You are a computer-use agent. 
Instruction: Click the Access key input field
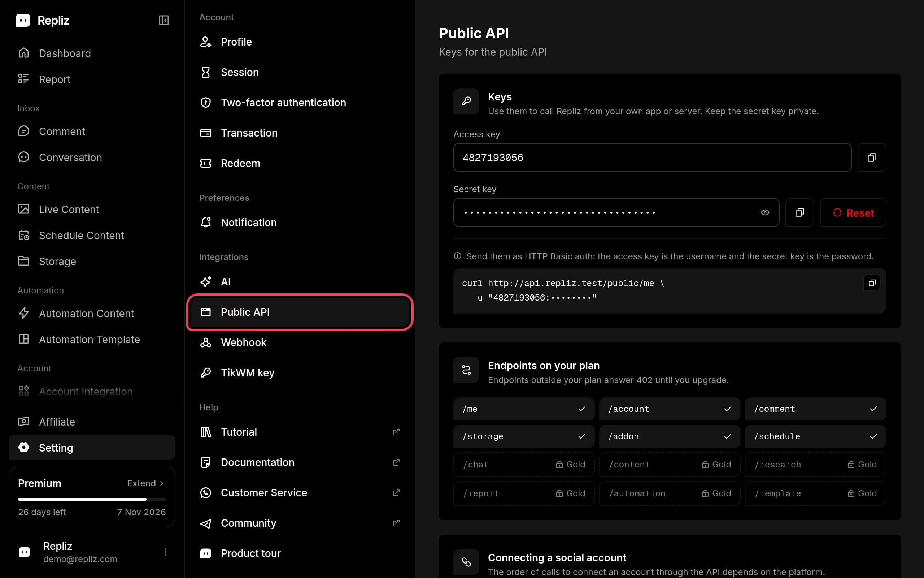coord(652,158)
